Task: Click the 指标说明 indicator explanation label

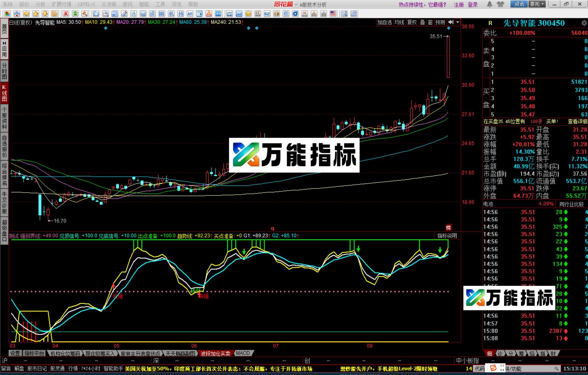Action: click(447, 236)
